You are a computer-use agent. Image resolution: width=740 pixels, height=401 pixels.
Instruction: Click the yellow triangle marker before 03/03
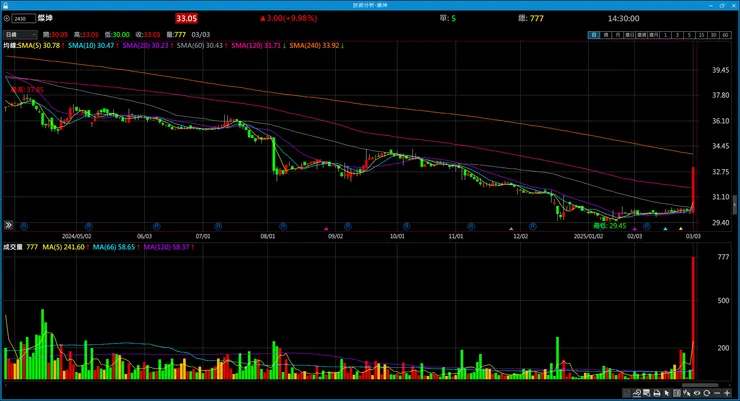pos(681,229)
